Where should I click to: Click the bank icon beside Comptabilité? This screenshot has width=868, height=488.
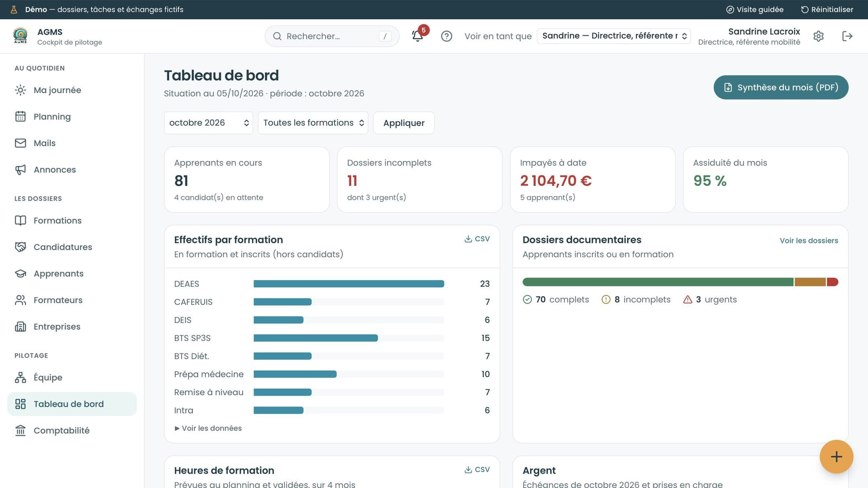pos(20,431)
